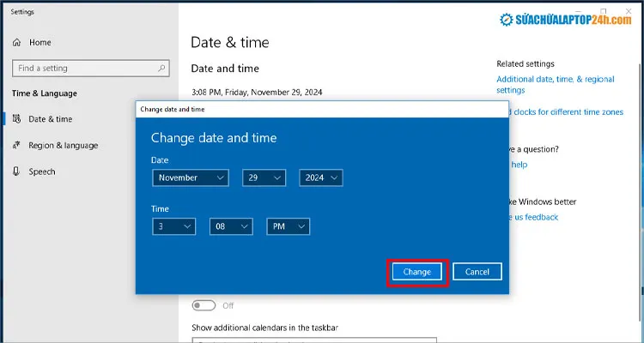Switch to Region & language settings
The height and width of the screenshot is (343, 644).
tap(63, 146)
